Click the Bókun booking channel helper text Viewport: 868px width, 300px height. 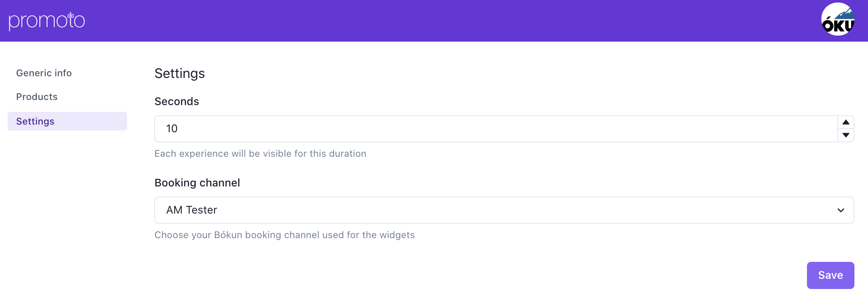coord(285,235)
